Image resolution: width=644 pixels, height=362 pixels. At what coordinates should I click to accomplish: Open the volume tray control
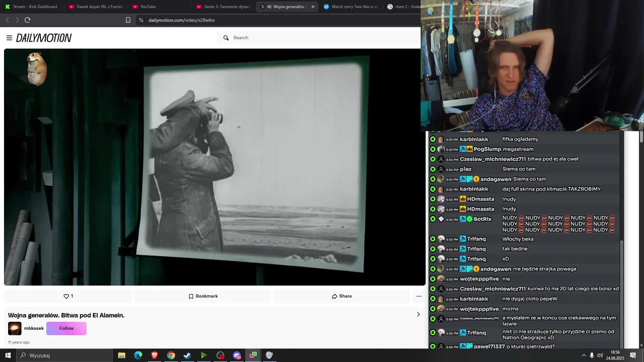pyautogui.click(x=600, y=355)
